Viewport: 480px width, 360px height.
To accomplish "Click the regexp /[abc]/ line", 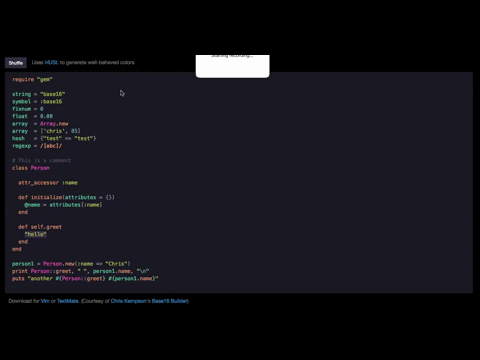I will pos(37,146).
